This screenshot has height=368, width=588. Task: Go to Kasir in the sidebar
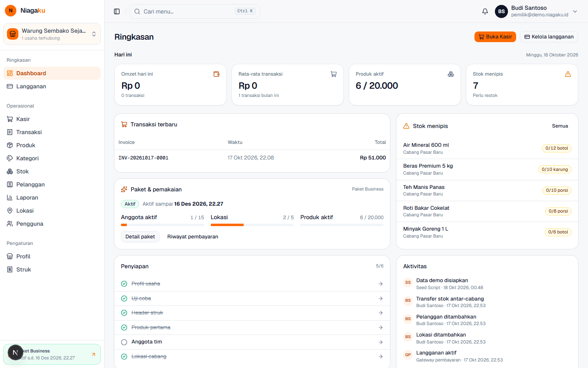tap(52, 119)
